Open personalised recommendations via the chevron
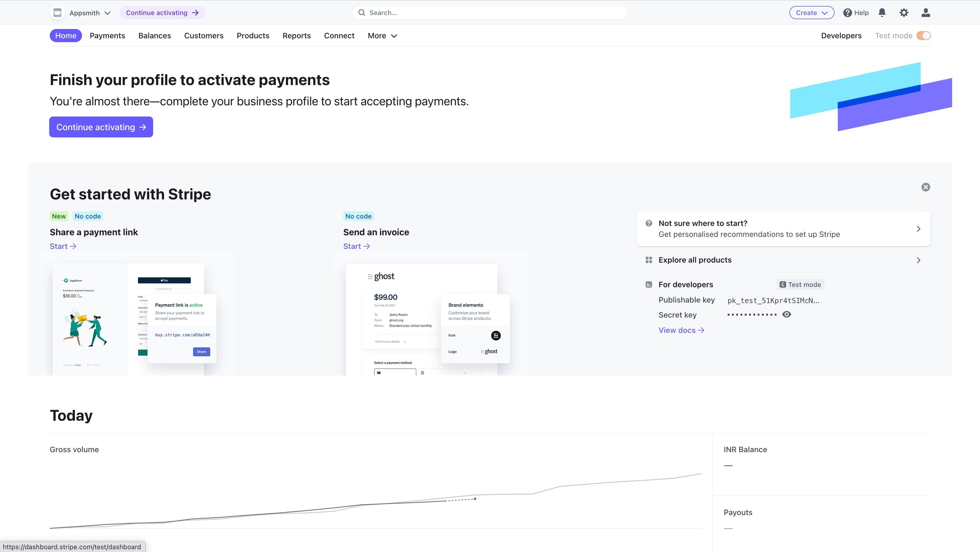This screenshot has height=552, width=980. point(919,228)
